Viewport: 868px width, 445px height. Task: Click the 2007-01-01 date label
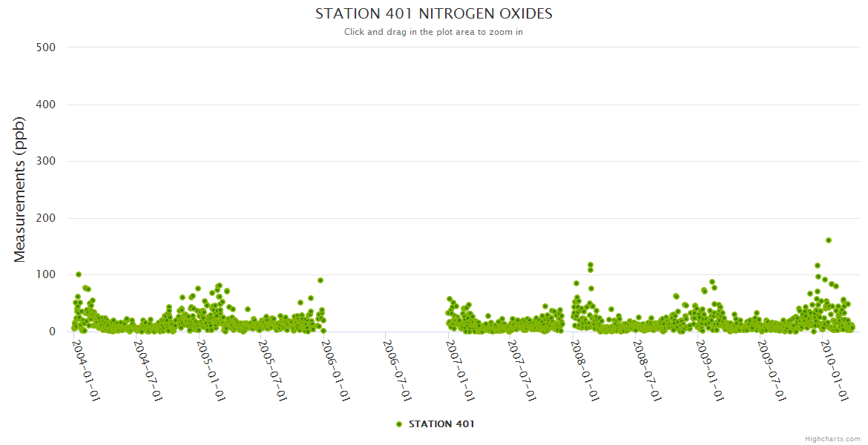tap(460, 369)
